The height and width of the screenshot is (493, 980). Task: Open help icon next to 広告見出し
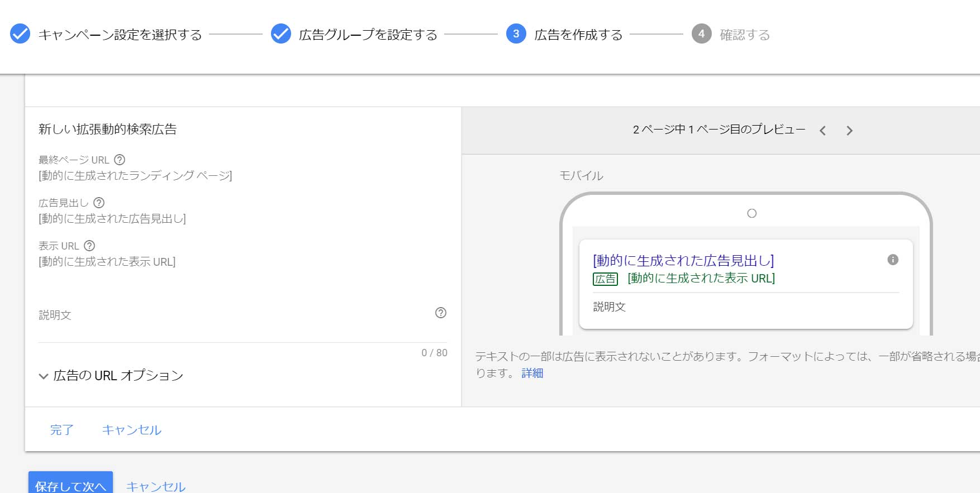tap(99, 203)
